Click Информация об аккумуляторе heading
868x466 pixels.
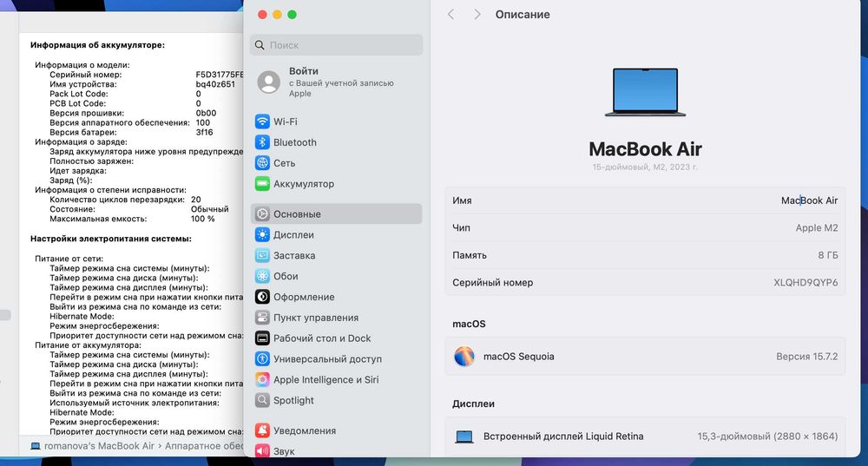[97, 45]
